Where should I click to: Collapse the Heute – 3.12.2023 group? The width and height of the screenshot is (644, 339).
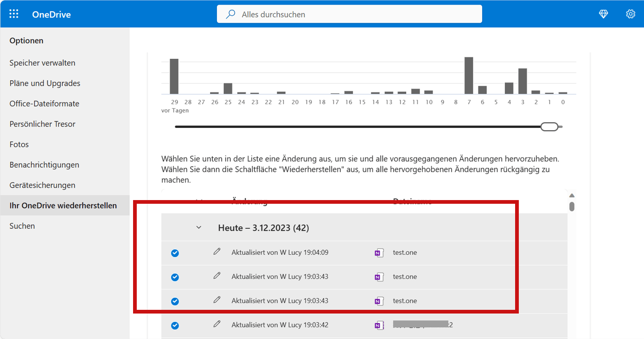(199, 227)
